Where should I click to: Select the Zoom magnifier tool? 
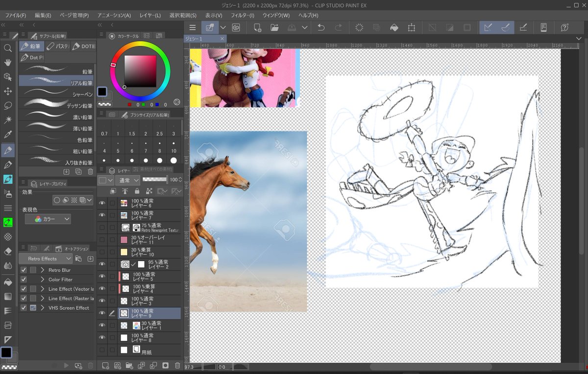click(8, 48)
